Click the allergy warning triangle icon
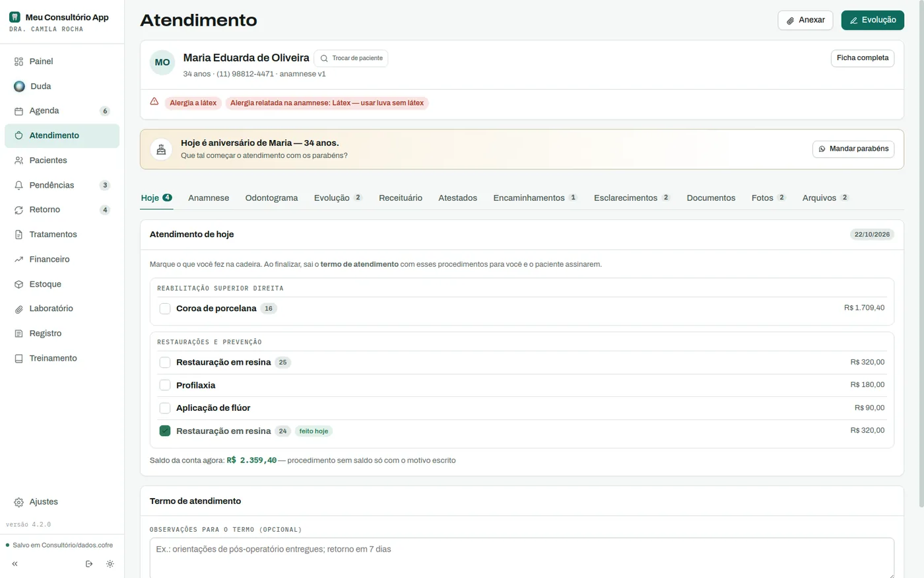 coord(154,102)
